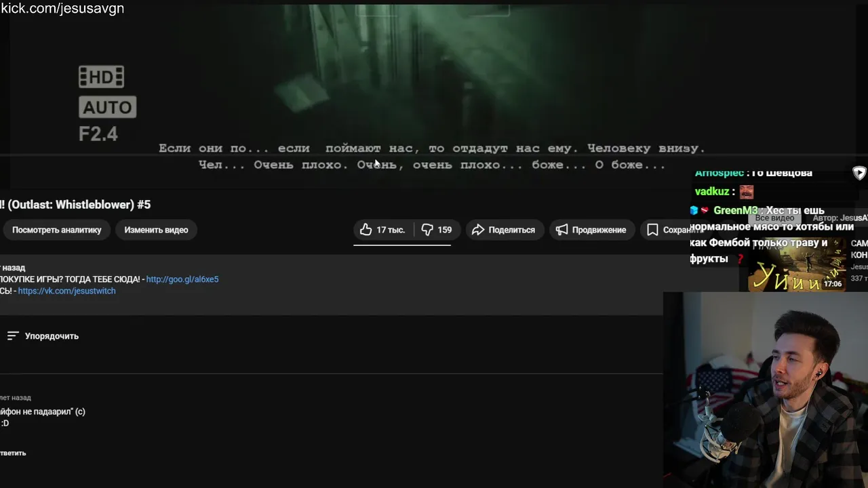The image size is (868, 488).
Task: Click the GreenM3 username in chat
Action: point(735,211)
